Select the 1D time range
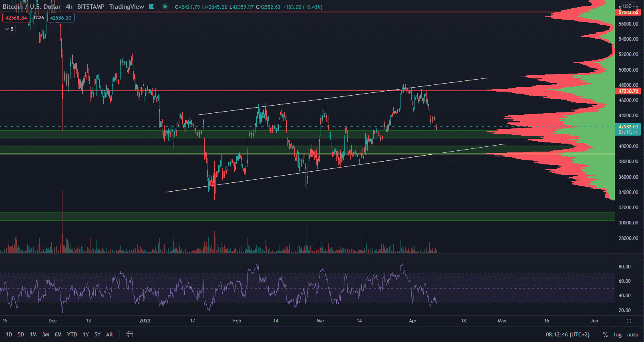This screenshot has height=342, width=644. pos(9,334)
